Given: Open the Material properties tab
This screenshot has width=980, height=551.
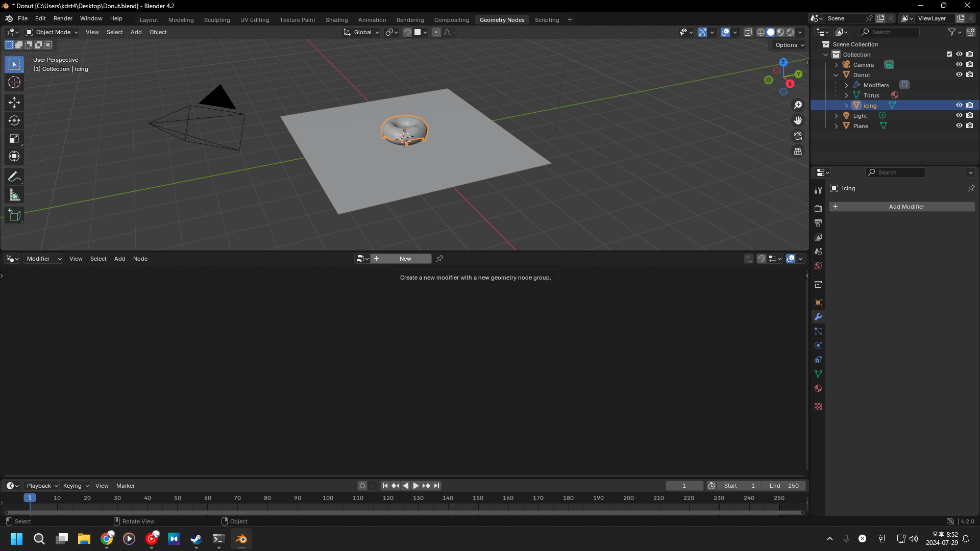Looking at the screenshot, I should (818, 388).
